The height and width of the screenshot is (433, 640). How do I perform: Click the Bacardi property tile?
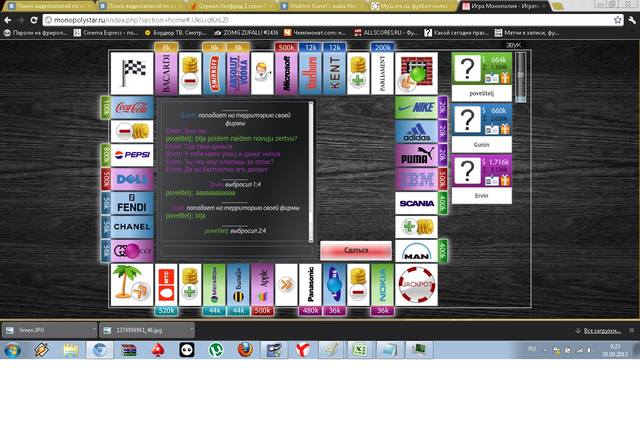(166, 73)
